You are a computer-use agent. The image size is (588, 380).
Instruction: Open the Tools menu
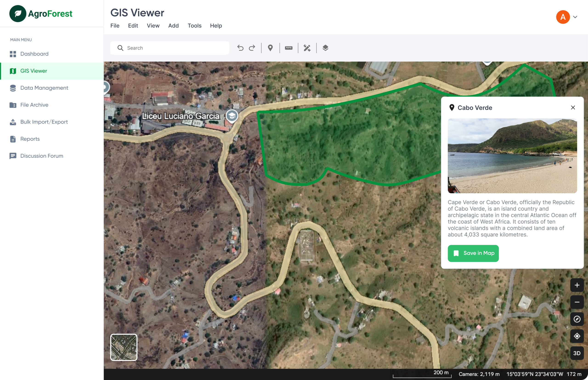tap(194, 26)
